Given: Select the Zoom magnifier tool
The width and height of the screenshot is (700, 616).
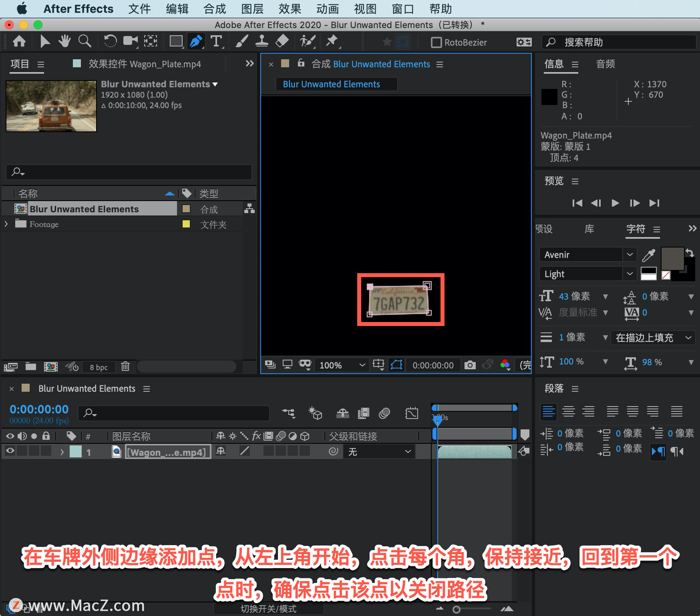Looking at the screenshot, I should 84,41.
